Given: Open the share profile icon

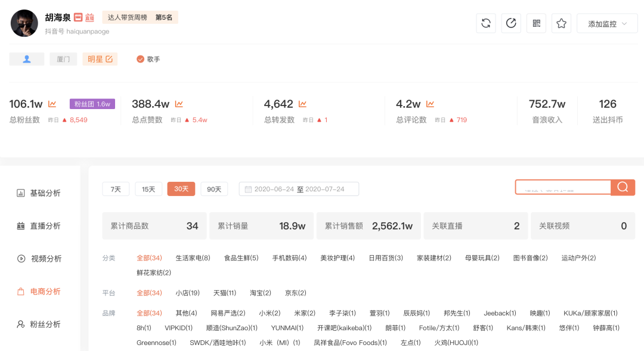Looking at the screenshot, I should coord(511,23).
